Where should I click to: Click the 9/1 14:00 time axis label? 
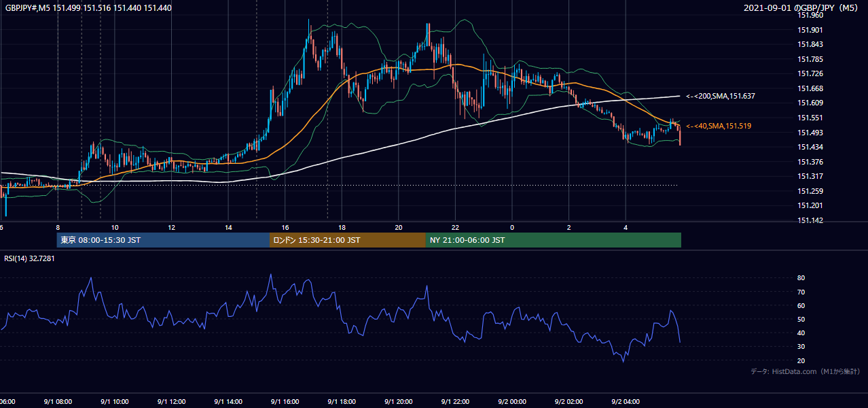(228, 402)
